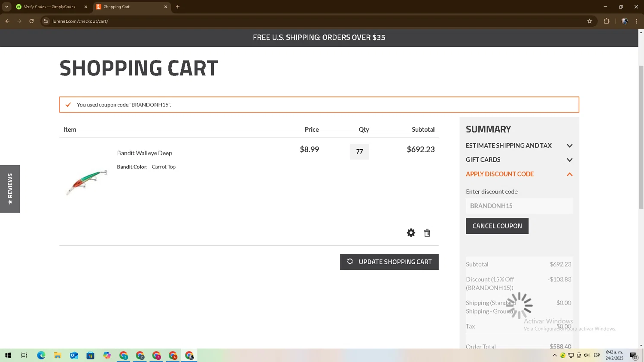Open the volume speaker tray icon

(587, 355)
